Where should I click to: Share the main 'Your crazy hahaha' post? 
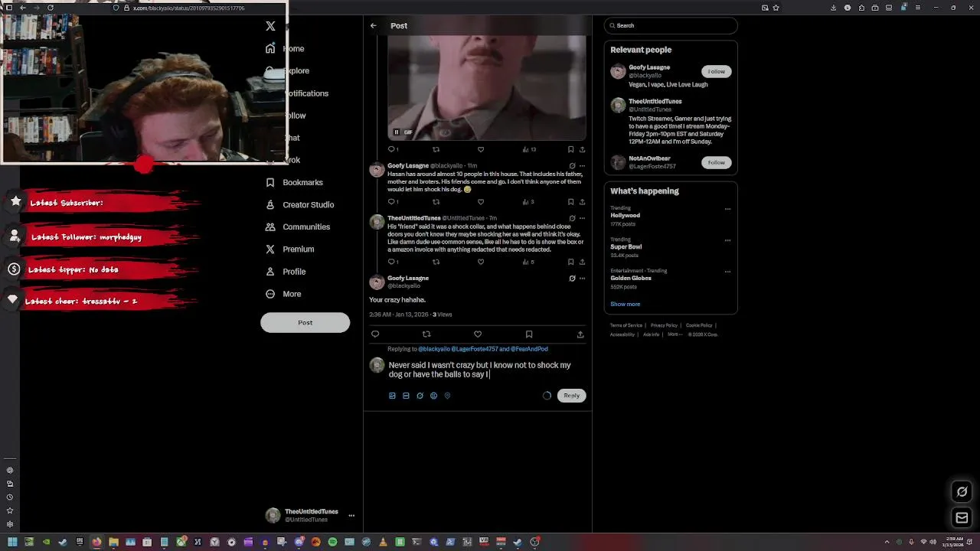pyautogui.click(x=580, y=334)
